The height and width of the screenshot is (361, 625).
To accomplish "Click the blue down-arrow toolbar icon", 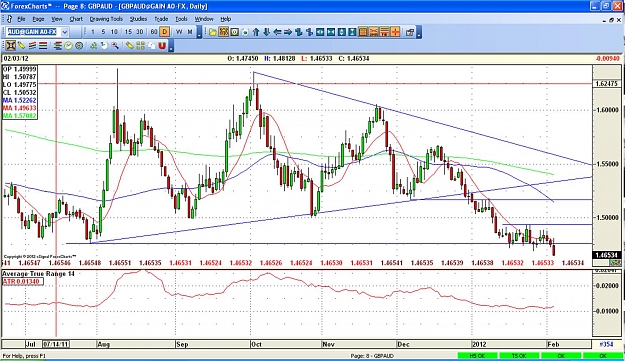I will 267,32.
